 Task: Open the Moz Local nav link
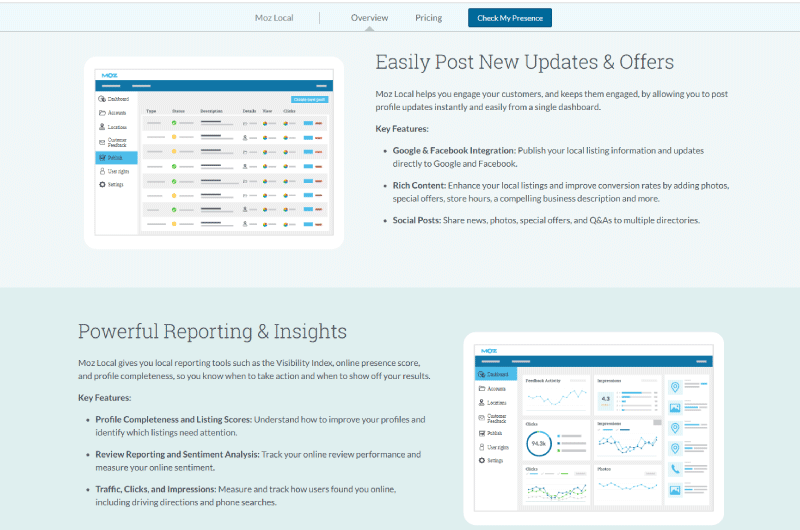[274, 18]
